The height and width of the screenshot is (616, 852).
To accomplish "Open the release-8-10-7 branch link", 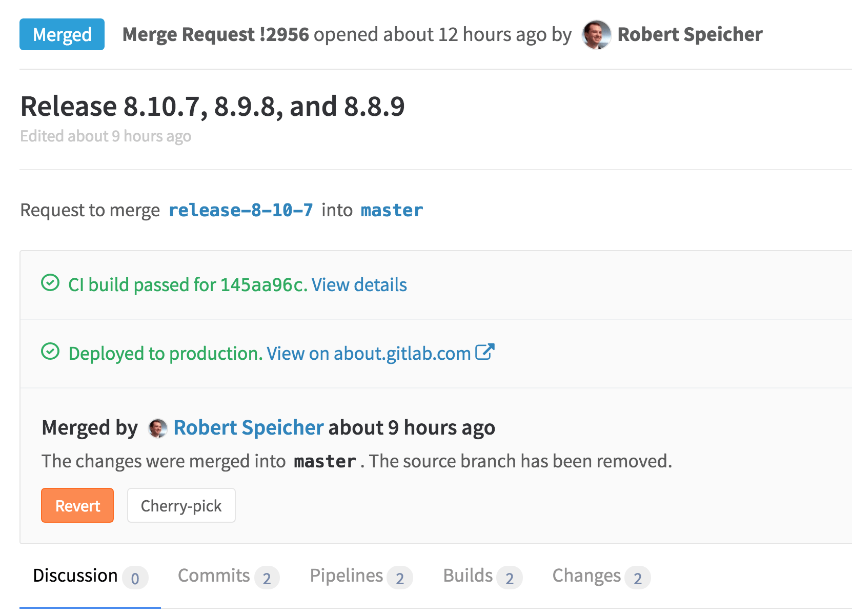I will click(x=241, y=210).
